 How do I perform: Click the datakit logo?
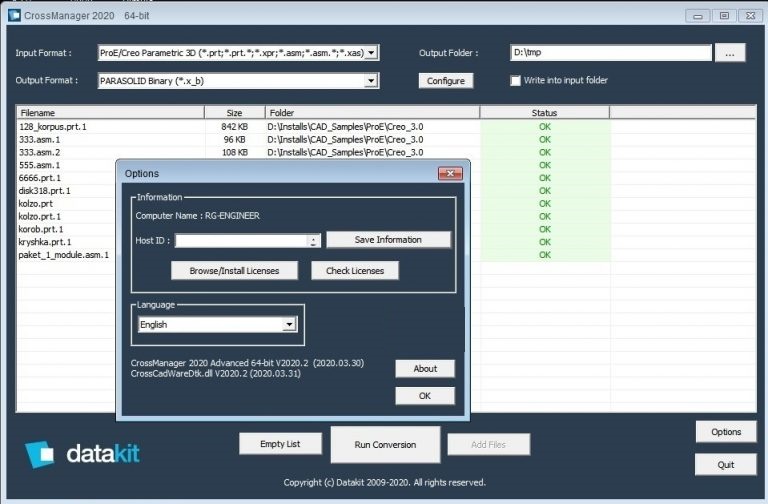pyautogui.click(x=82, y=454)
